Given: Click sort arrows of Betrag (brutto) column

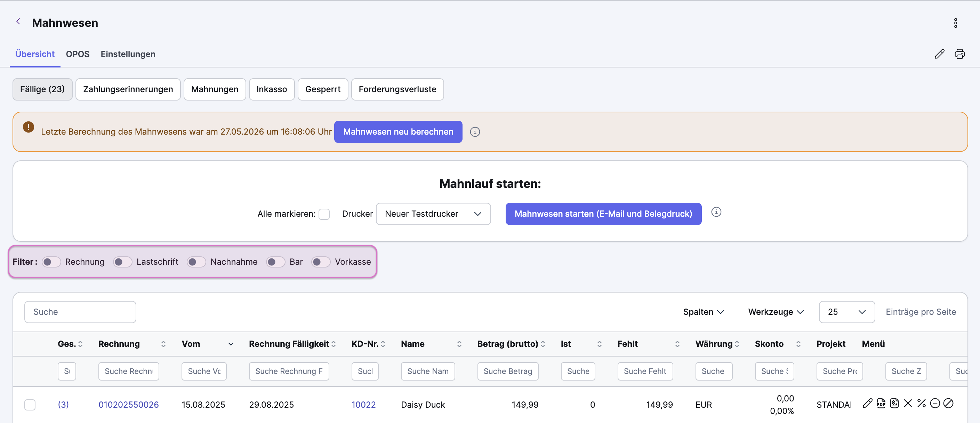Looking at the screenshot, I should (x=543, y=344).
